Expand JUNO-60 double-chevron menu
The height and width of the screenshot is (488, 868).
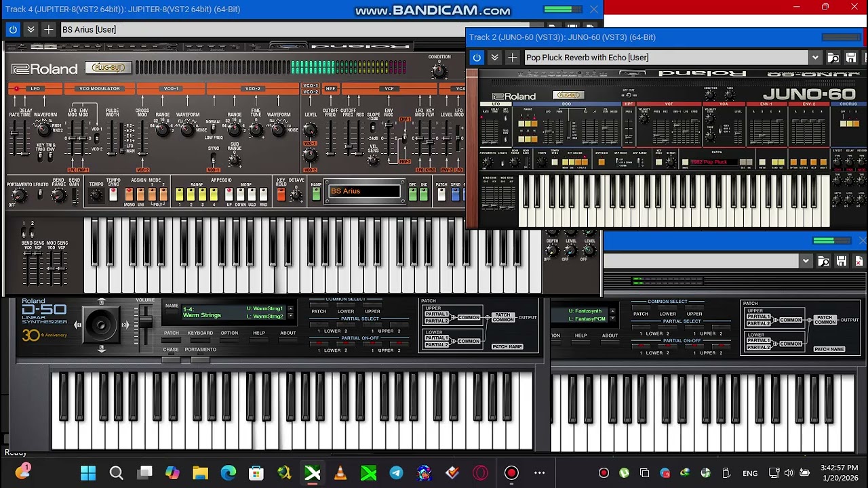494,58
